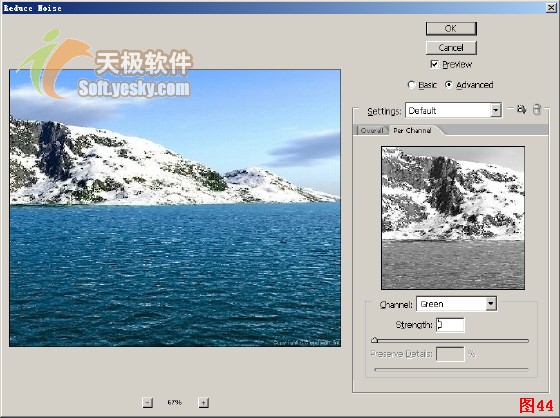Click the Strength input field
Screen dimensions: 560x418
(450, 325)
